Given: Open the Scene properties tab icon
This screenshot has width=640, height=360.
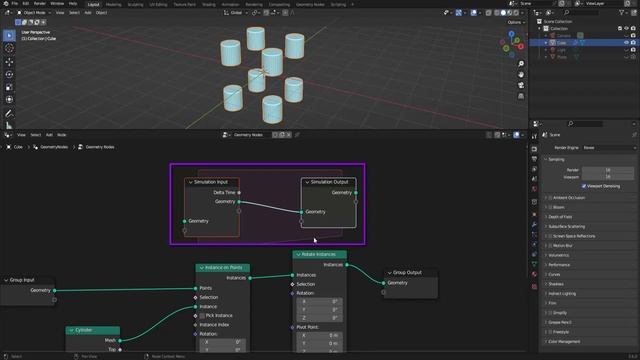Looking at the screenshot, I should tap(534, 179).
